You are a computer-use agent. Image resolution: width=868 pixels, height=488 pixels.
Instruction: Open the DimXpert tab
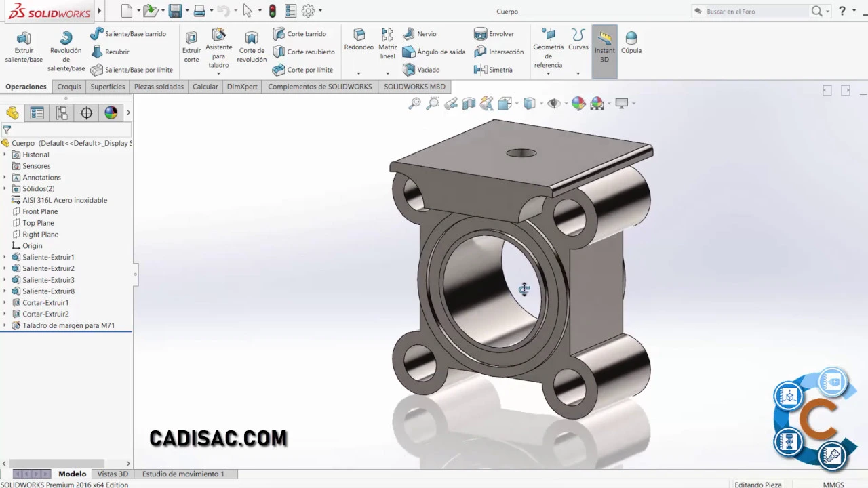pyautogui.click(x=242, y=87)
